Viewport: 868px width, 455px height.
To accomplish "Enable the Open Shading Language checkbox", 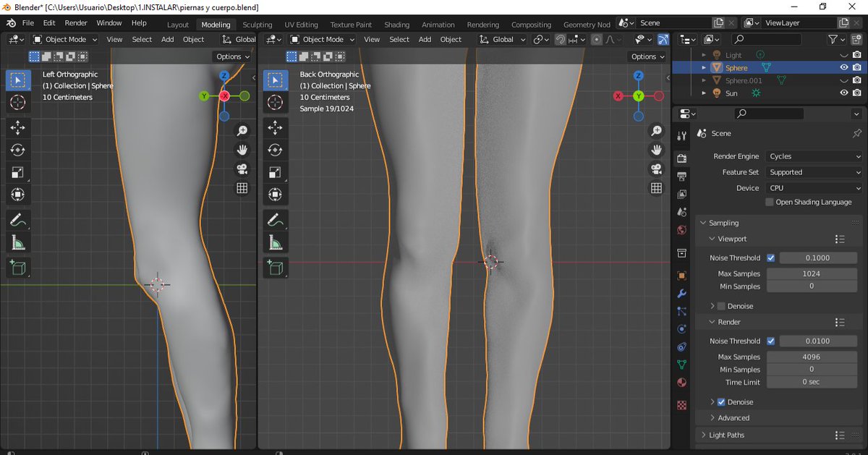I will point(770,202).
